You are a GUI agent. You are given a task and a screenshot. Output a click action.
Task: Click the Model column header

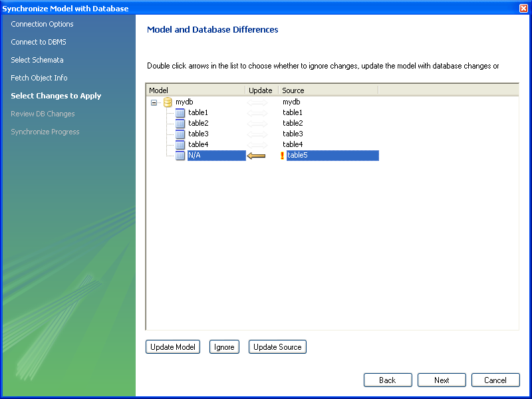point(195,90)
